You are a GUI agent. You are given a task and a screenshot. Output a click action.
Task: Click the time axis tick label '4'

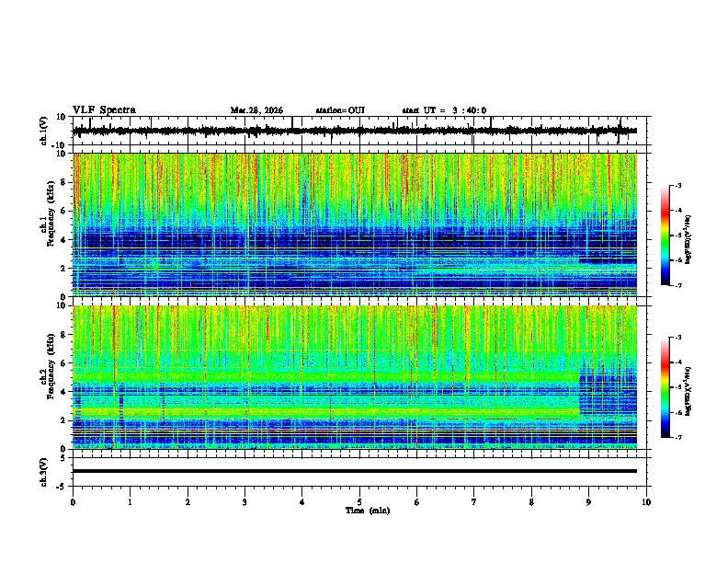coord(302,502)
